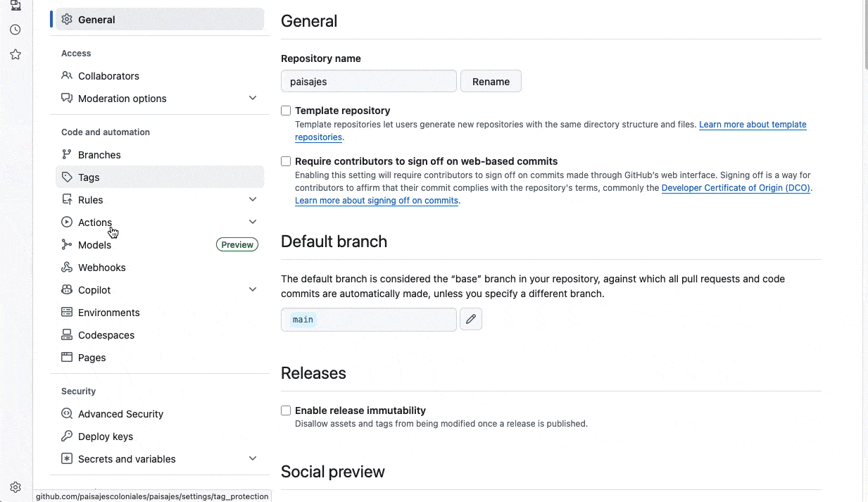Open Advanced Security settings
Image resolution: width=868 pixels, height=502 pixels.
click(x=120, y=413)
